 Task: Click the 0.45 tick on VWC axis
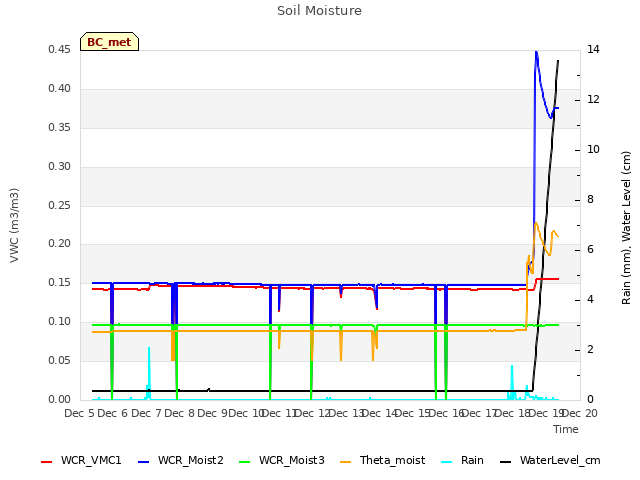click(59, 50)
